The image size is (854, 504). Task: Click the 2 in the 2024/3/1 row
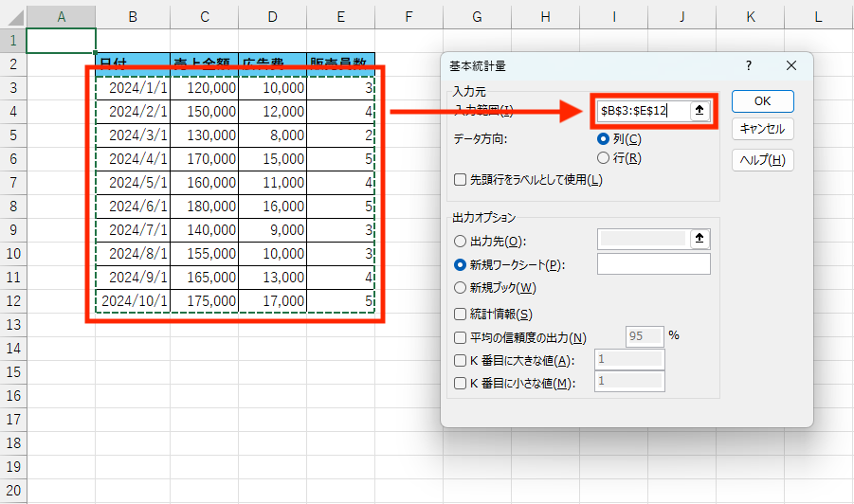[x=341, y=135]
